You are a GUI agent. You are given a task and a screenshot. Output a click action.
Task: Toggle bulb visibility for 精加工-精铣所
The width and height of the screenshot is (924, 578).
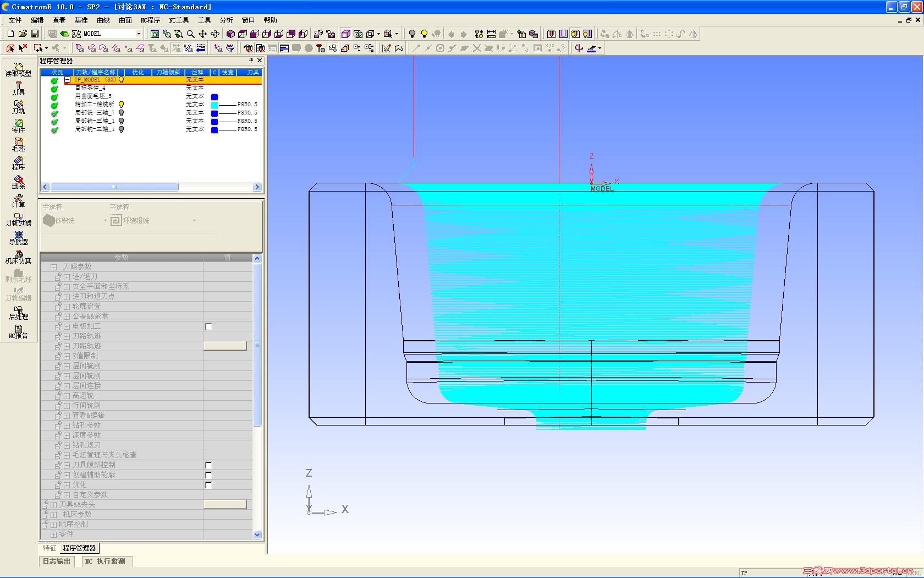(x=121, y=105)
